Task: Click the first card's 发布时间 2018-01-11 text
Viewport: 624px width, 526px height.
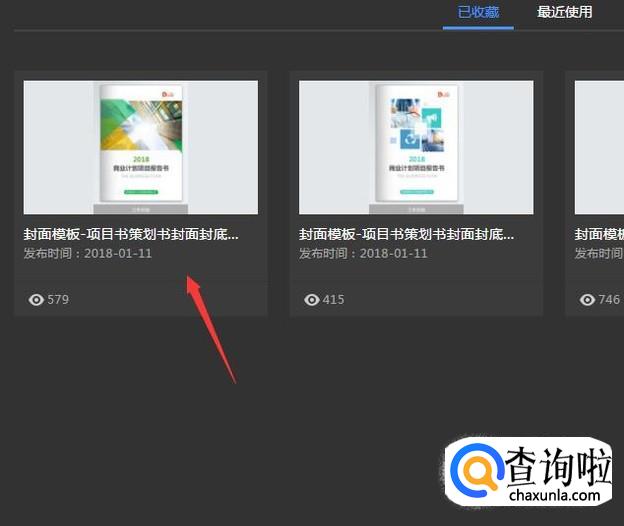Action: tap(88, 254)
